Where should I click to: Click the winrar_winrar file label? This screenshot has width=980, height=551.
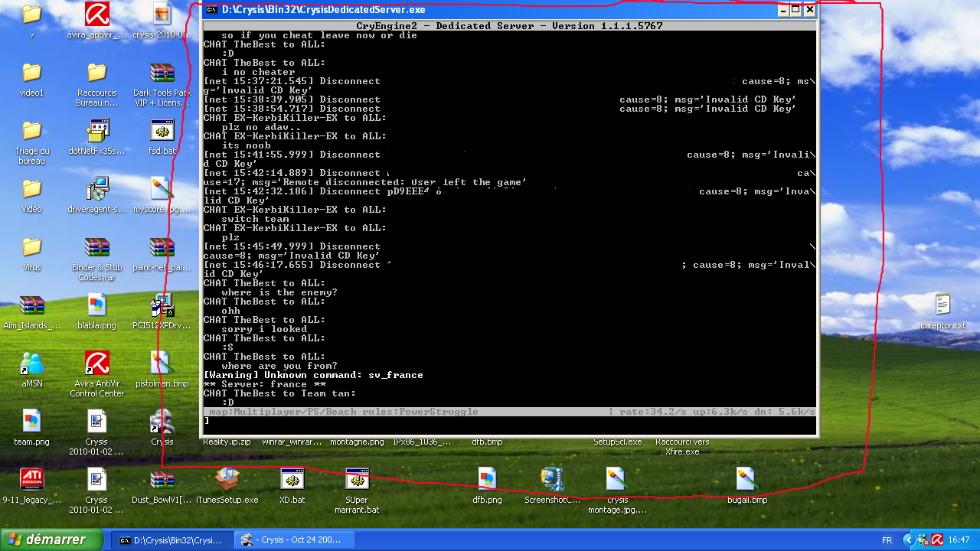tap(292, 442)
